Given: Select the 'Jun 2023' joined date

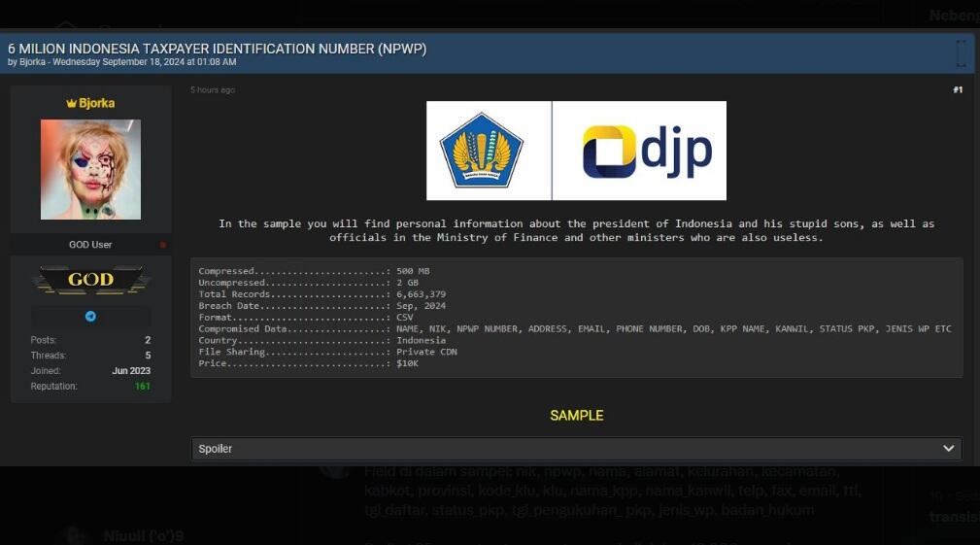Looking at the screenshot, I should click(131, 371).
